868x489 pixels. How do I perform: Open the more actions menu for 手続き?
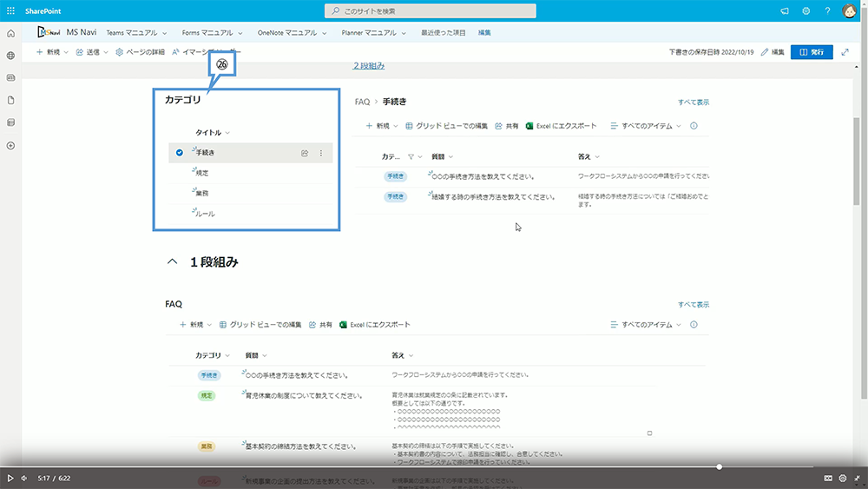click(x=321, y=153)
